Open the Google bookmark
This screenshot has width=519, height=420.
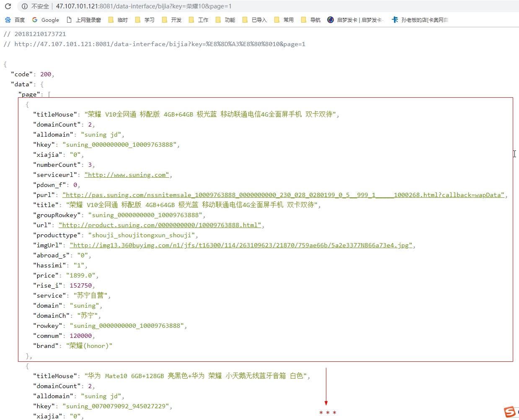[45, 20]
